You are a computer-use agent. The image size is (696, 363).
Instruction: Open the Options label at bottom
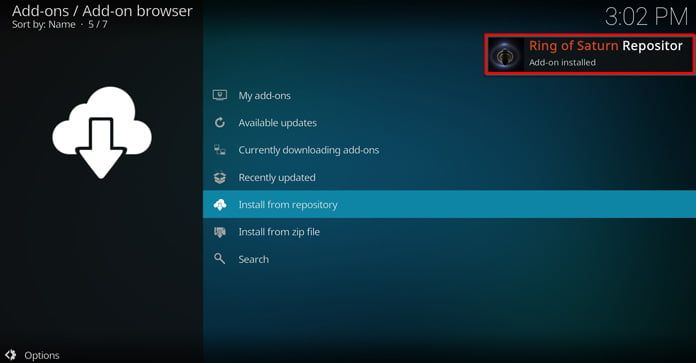pos(42,355)
